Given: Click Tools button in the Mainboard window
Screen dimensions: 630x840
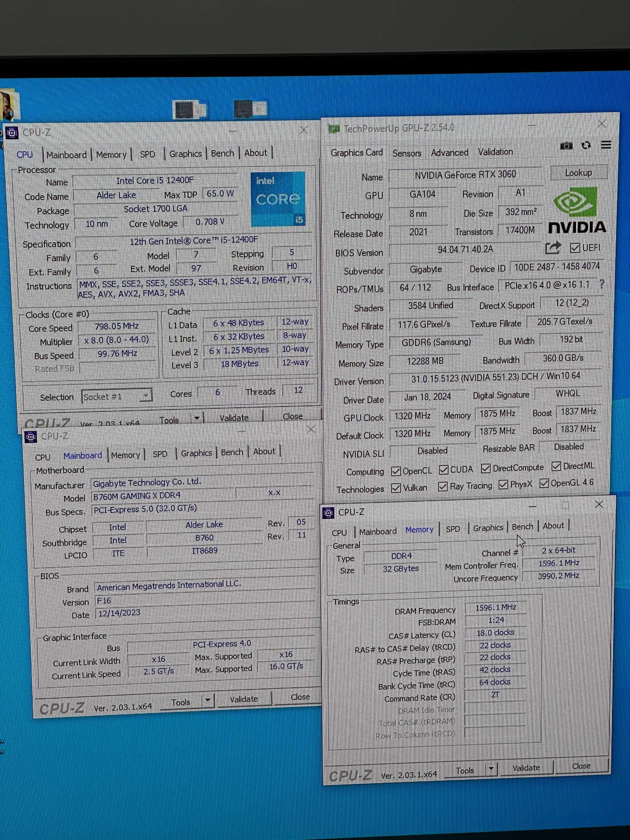Looking at the screenshot, I should pyautogui.click(x=181, y=702).
